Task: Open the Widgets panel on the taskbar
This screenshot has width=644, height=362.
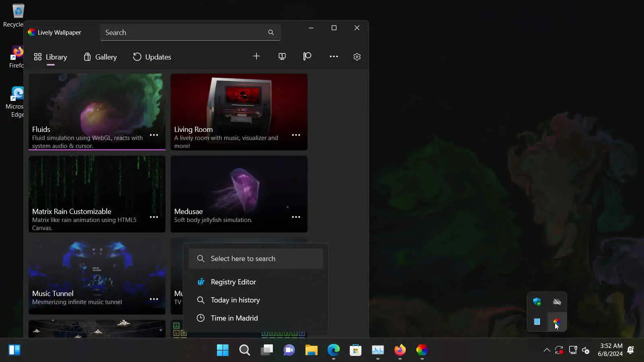Action: point(14,350)
